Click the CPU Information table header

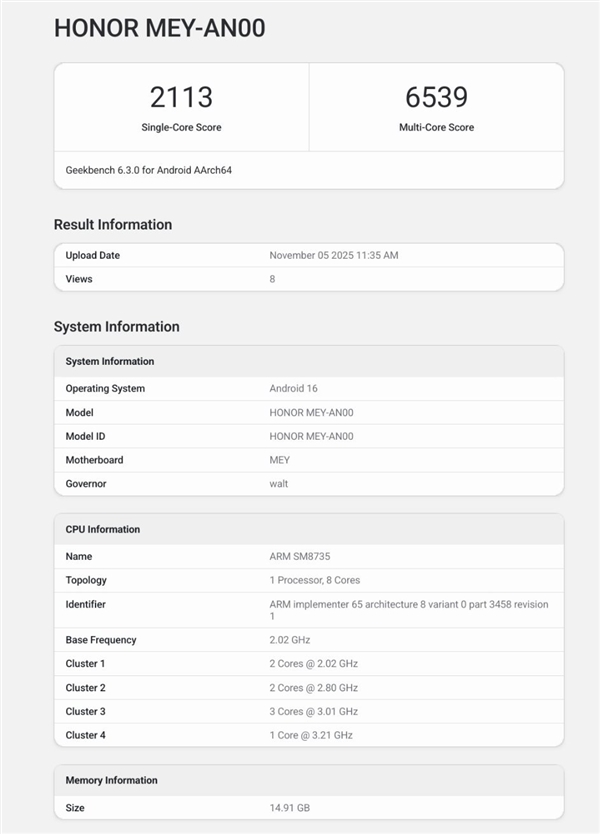coord(103,529)
